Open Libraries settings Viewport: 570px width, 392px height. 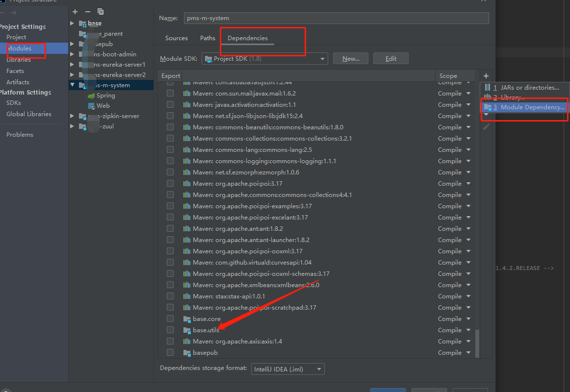(19, 59)
